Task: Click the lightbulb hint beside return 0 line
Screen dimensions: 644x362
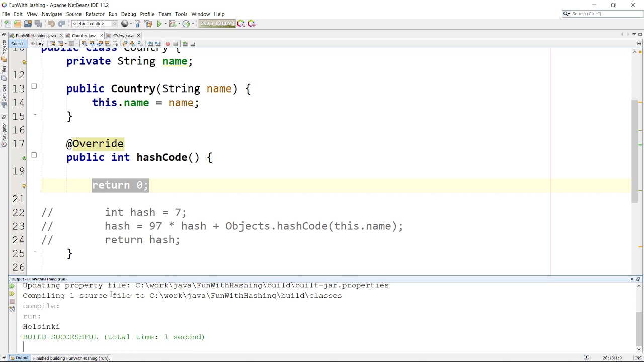Action: 24,186
